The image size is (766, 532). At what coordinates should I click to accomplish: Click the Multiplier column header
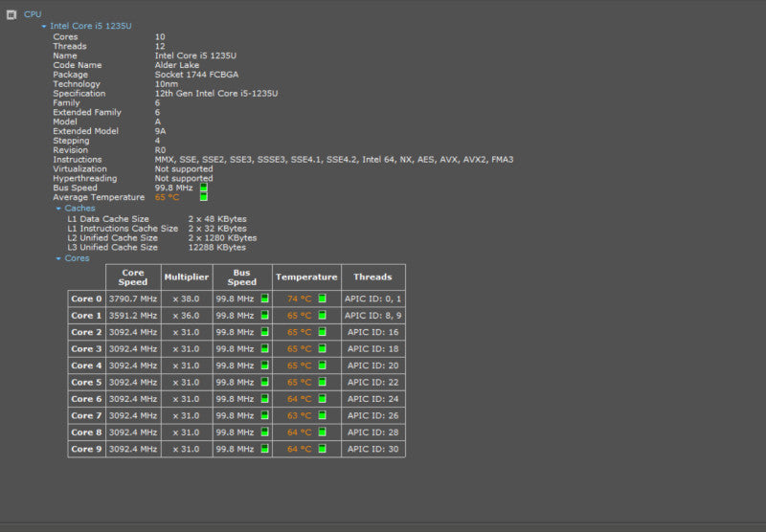pos(187,277)
